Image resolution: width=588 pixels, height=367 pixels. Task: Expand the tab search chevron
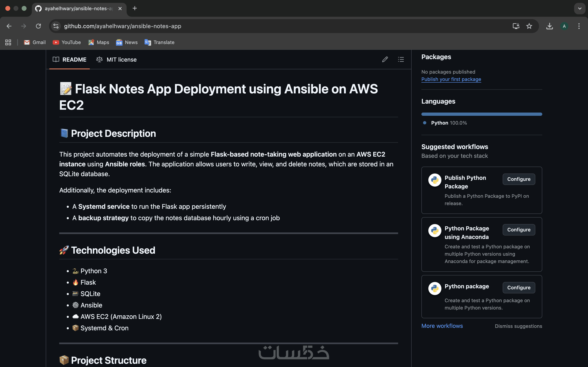[x=579, y=9]
